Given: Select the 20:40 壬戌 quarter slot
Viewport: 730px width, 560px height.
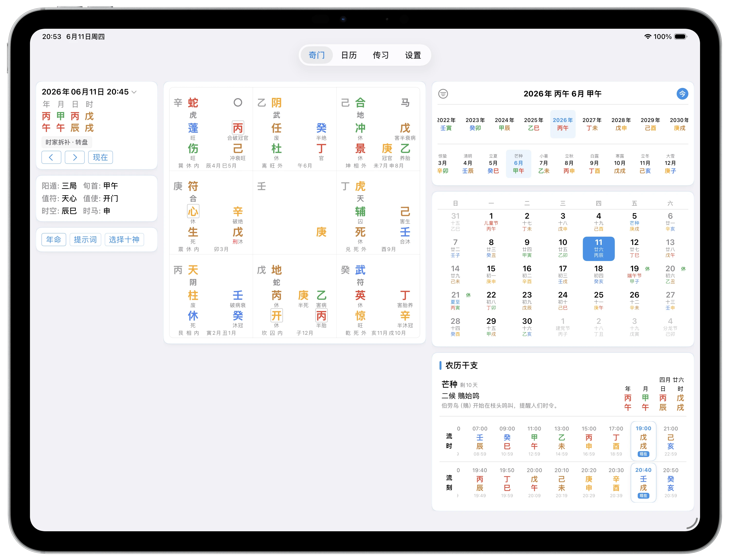Looking at the screenshot, I should [643, 482].
